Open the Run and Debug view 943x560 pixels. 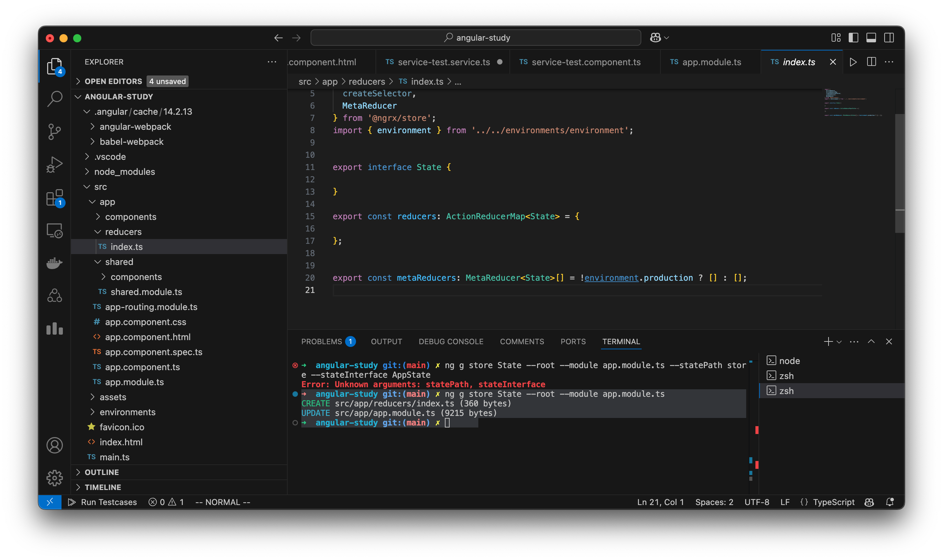tap(54, 164)
